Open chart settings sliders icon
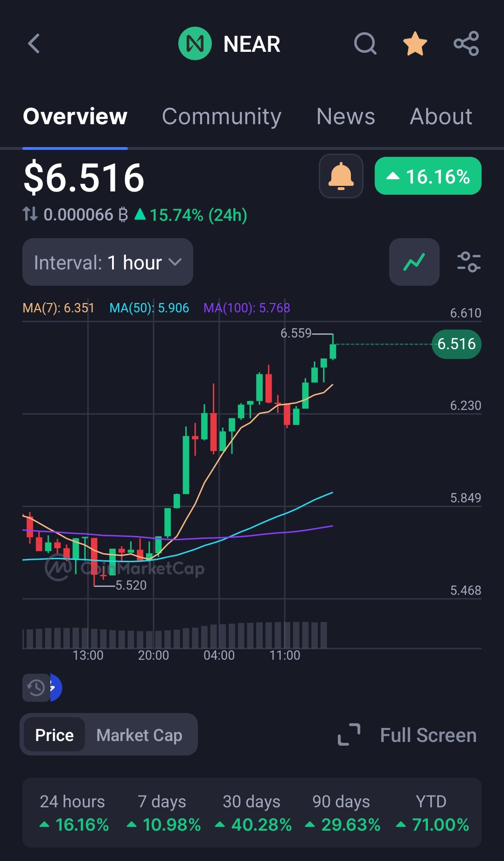 469,262
